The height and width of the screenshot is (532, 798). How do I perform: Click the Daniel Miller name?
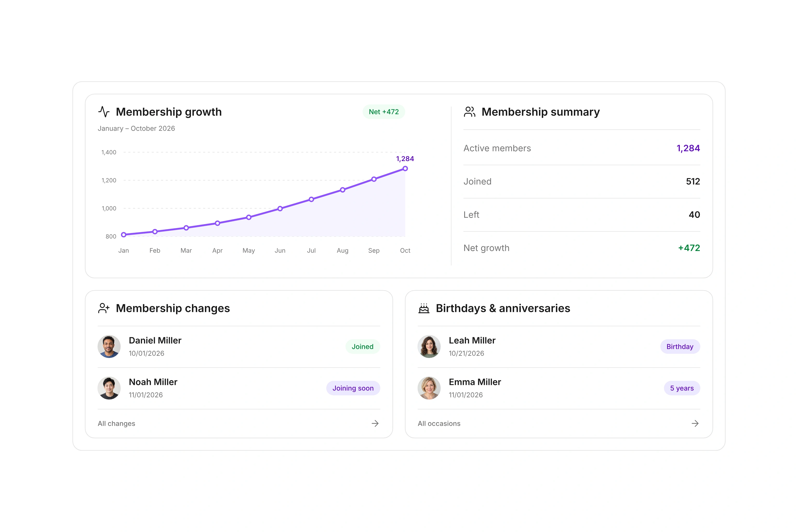click(x=155, y=340)
